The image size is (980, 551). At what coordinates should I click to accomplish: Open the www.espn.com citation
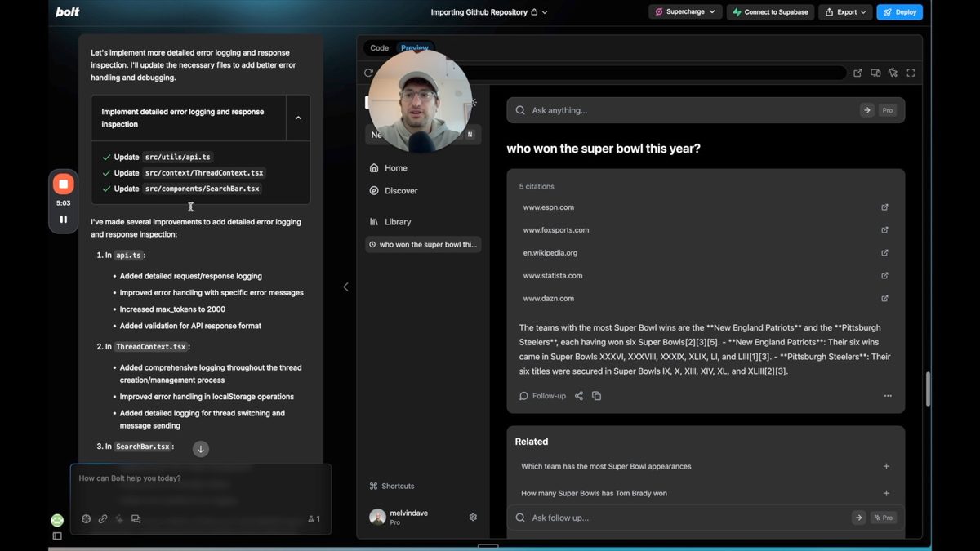(x=548, y=207)
